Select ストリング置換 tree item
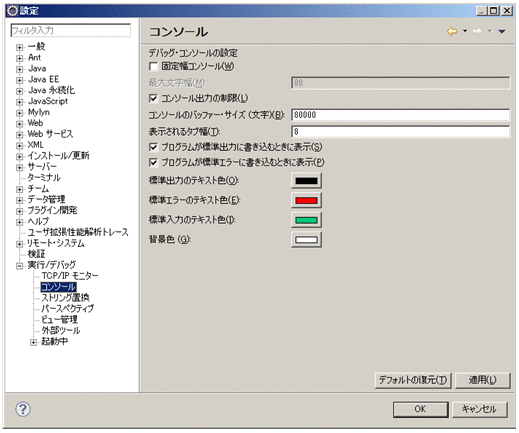This screenshot has width=519, height=433. pos(65,298)
